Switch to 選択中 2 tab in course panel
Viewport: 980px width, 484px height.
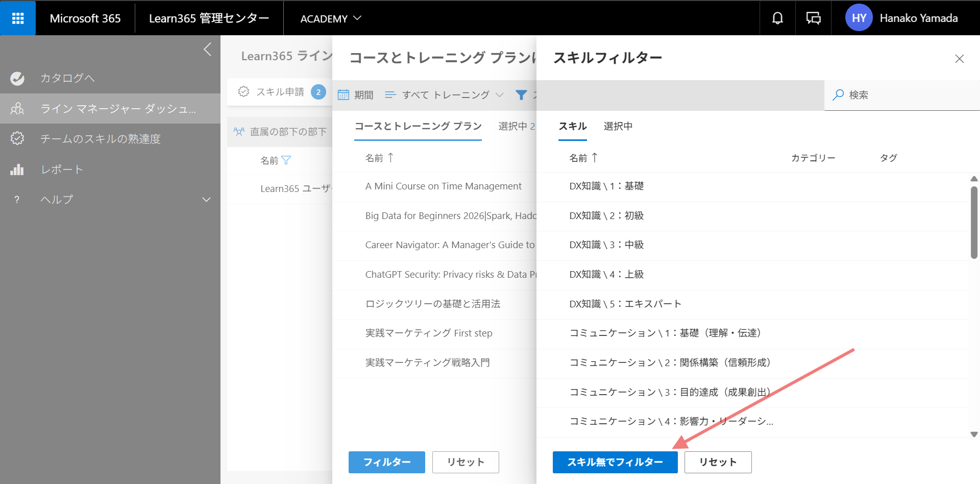(517, 126)
